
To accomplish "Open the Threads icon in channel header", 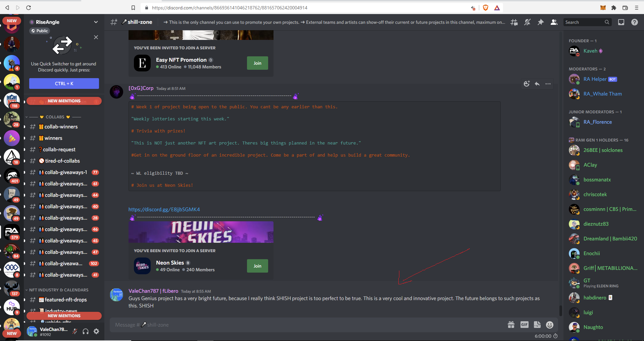I will click(x=514, y=22).
